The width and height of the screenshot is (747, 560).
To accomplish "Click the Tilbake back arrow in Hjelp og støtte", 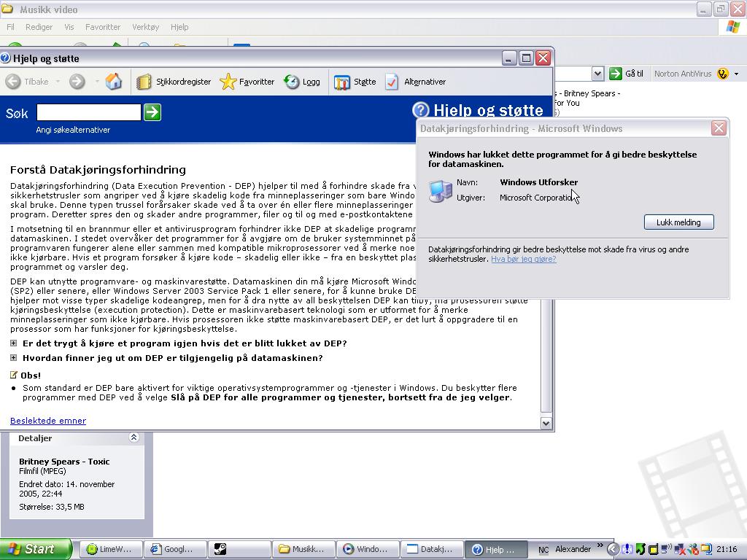I will pyautogui.click(x=27, y=82).
